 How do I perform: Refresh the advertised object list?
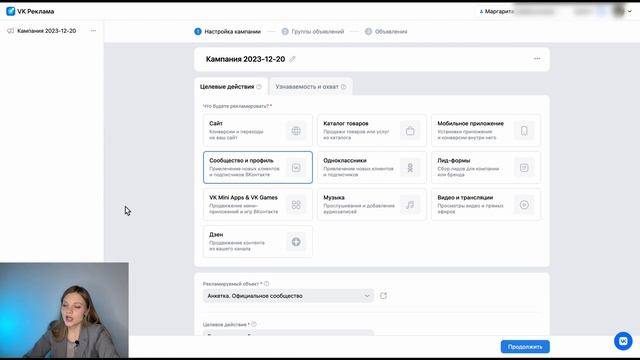(x=383, y=296)
